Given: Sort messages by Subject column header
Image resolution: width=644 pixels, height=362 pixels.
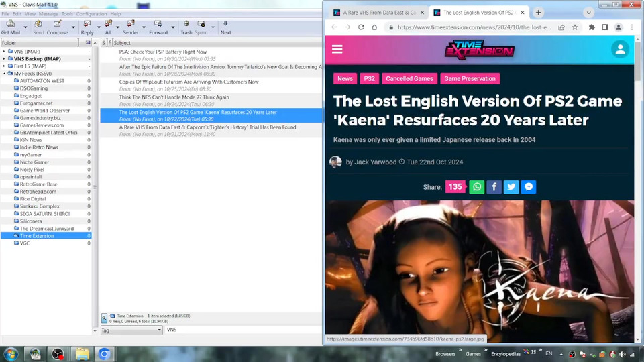Looking at the screenshot, I should (x=217, y=43).
